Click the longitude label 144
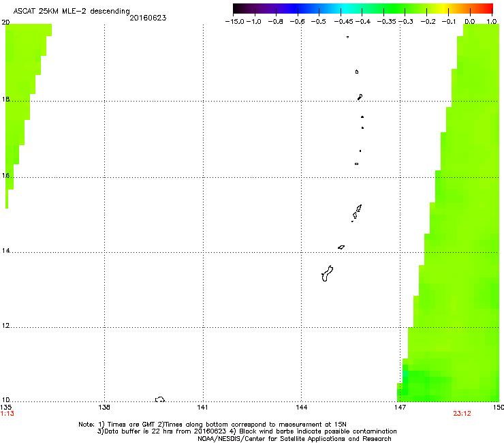This screenshot has width=504, height=443. click(x=301, y=408)
